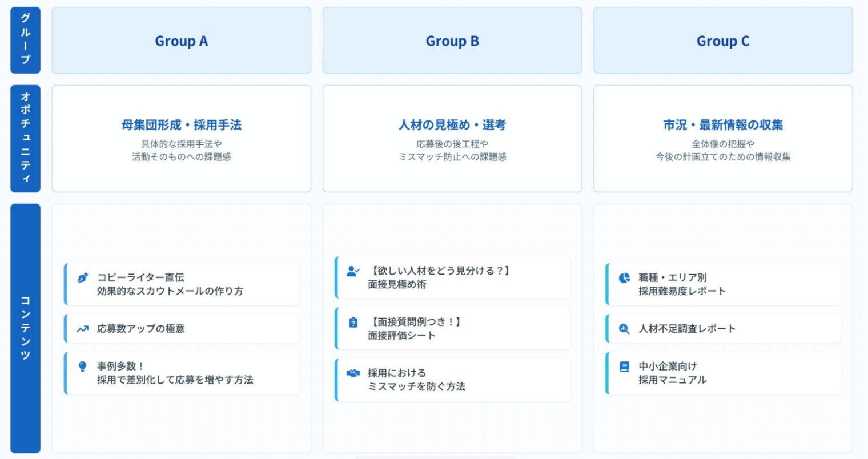Select the Group A header
868x459 pixels.
pos(182,41)
